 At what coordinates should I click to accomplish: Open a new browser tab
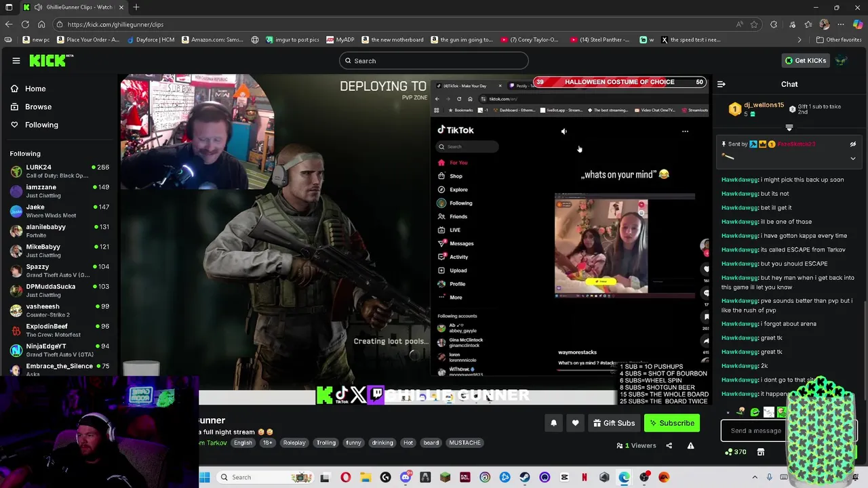(x=136, y=7)
